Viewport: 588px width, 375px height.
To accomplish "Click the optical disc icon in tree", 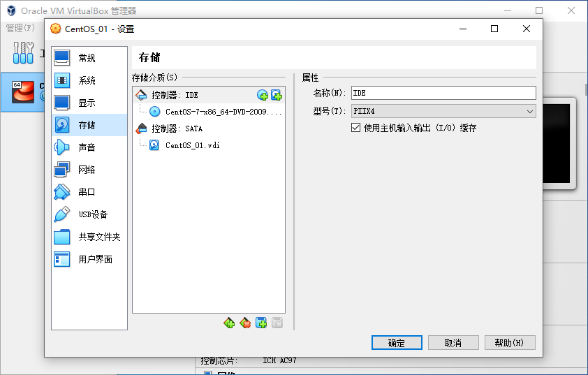I will (155, 112).
